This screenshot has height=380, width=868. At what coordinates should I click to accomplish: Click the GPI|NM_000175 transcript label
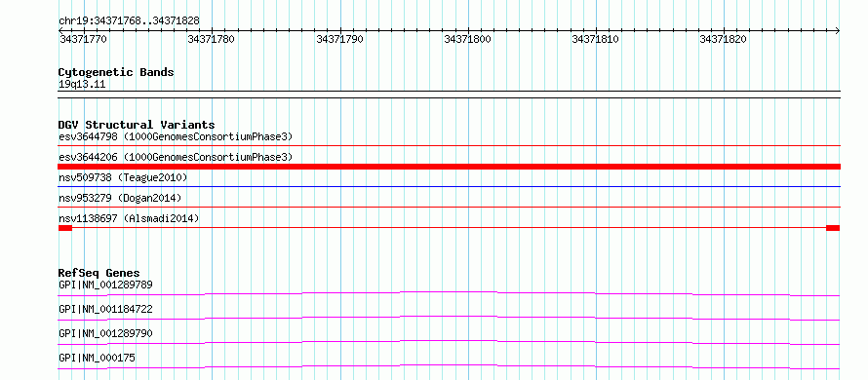[x=97, y=358]
